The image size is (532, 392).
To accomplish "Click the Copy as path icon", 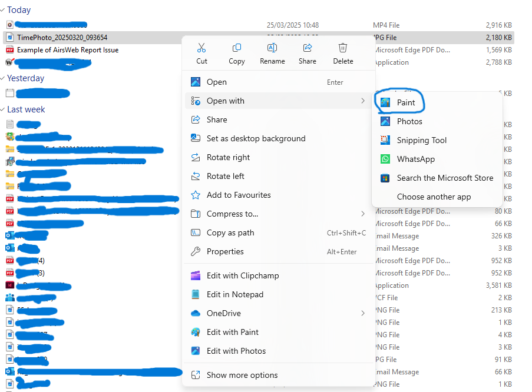I will 196,232.
